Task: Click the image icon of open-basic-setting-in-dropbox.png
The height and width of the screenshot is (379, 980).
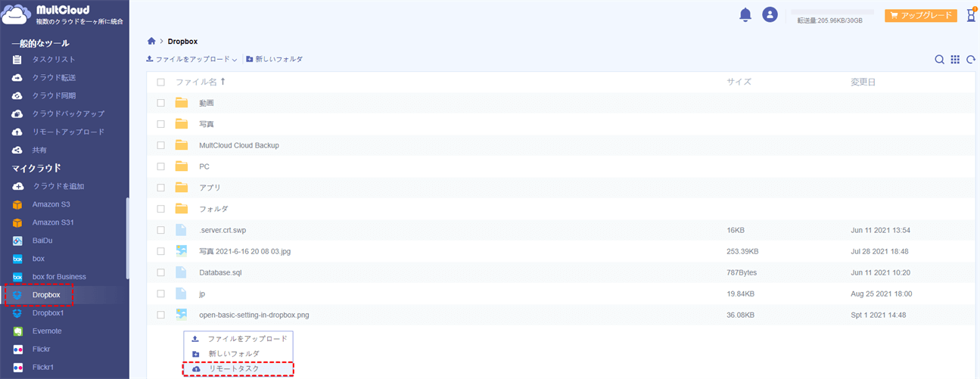Action: (181, 314)
